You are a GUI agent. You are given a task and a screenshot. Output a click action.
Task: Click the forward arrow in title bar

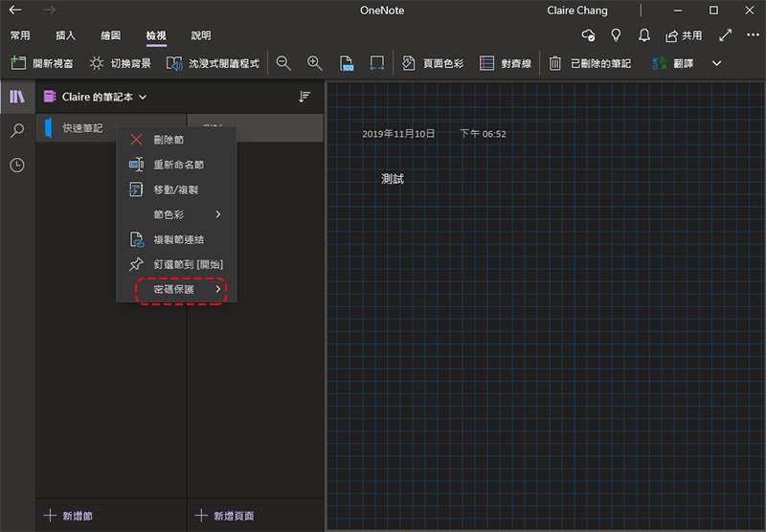(49, 10)
